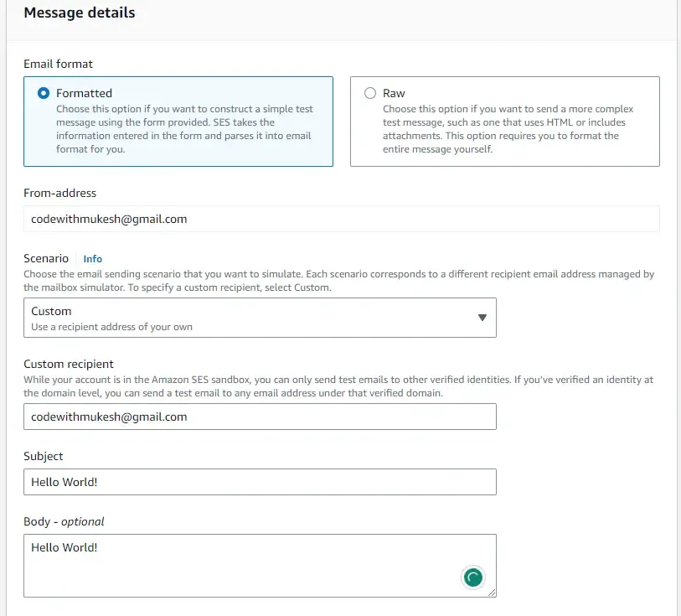Click the Message details heading

[80, 13]
